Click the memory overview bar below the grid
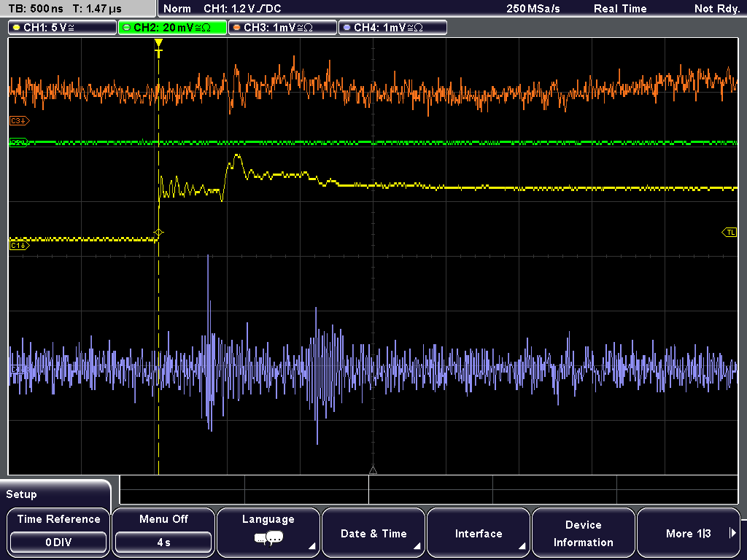Viewport: 747px width, 560px height. click(429, 490)
